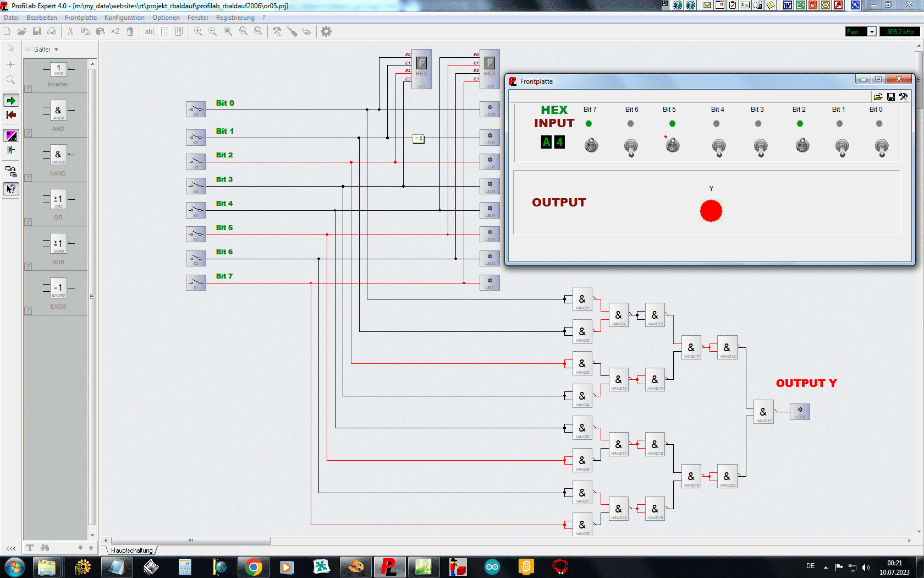Toggle the Bit 3 switch on front panel
Screen dimensions: 924x578
point(761,147)
